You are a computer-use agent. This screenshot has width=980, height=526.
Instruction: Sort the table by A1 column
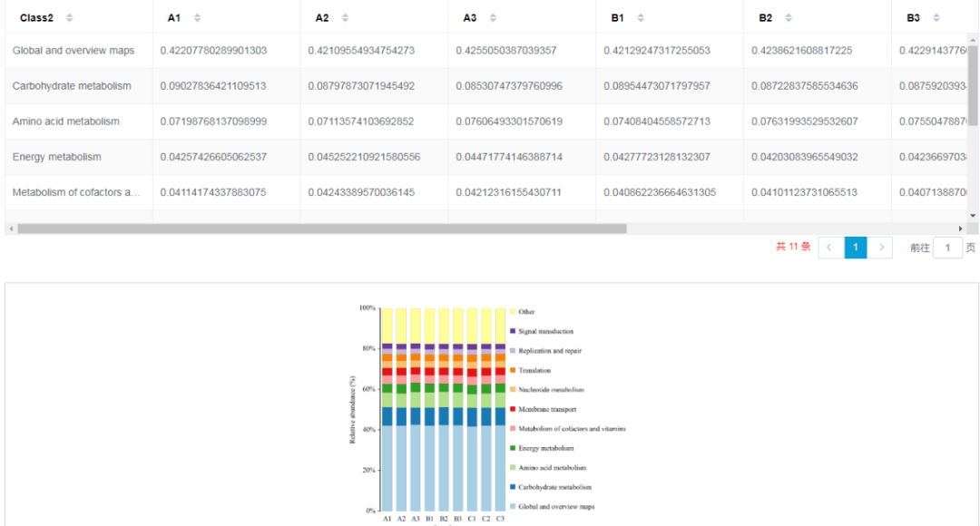pos(198,18)
